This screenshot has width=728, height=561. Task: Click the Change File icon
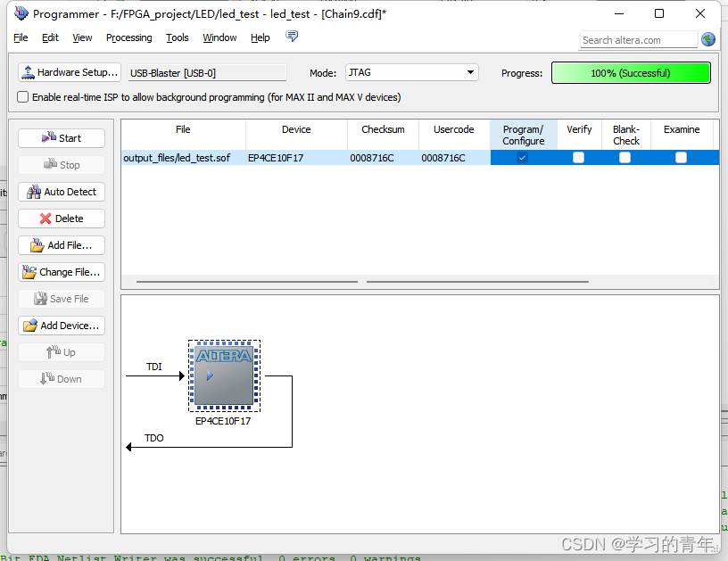tap(29, 272)
